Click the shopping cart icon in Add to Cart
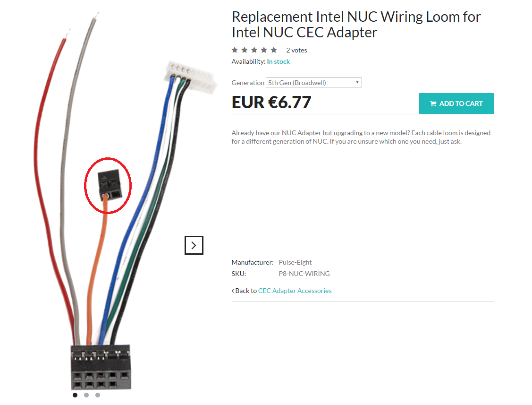Viewport: 532px width, 405px height. [x=433, y=103]
